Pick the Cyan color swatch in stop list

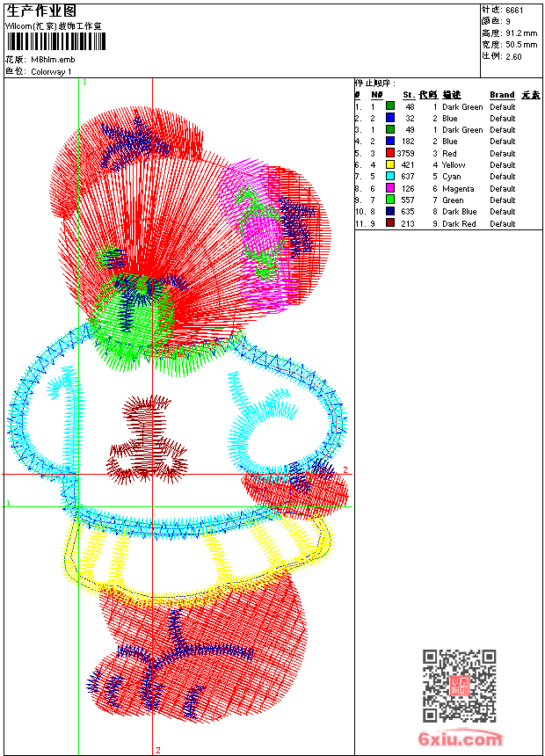click(x=390, y=176)
